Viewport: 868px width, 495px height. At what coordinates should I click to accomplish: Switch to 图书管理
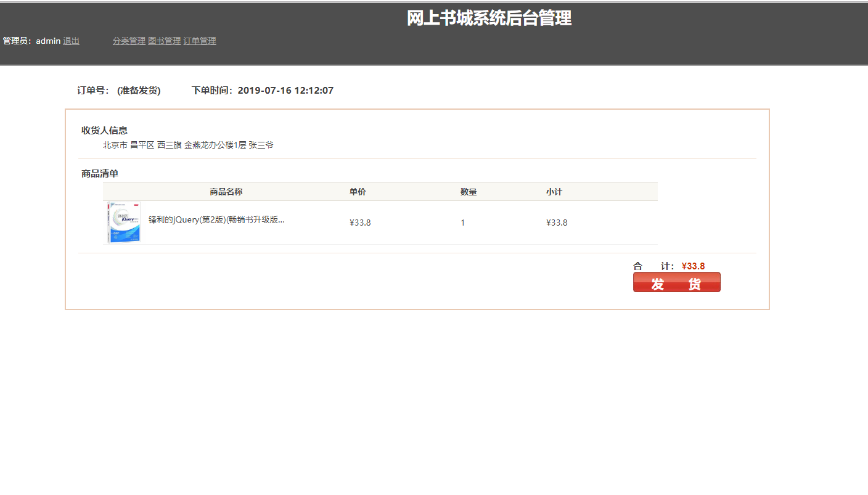(x=164, y=41)
